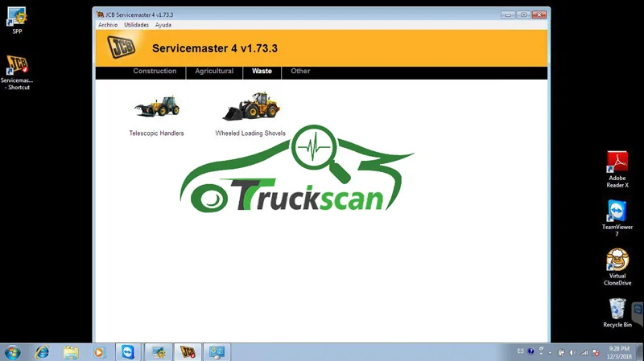Click the JCB Servicemaster 4 v1.73.3 window title
Image resolution: width=644 pixels, height=361 pixels.
139,14
